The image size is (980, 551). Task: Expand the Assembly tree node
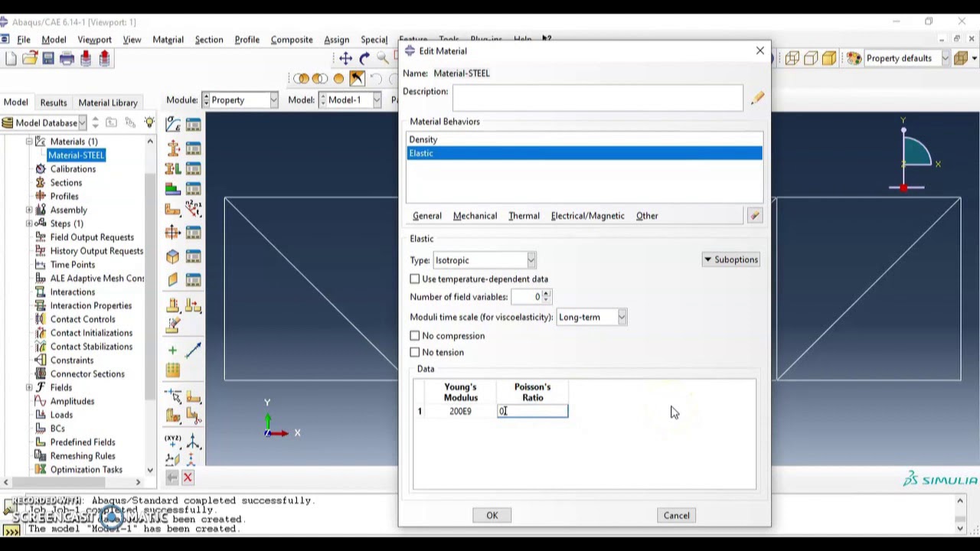(29, 210)
